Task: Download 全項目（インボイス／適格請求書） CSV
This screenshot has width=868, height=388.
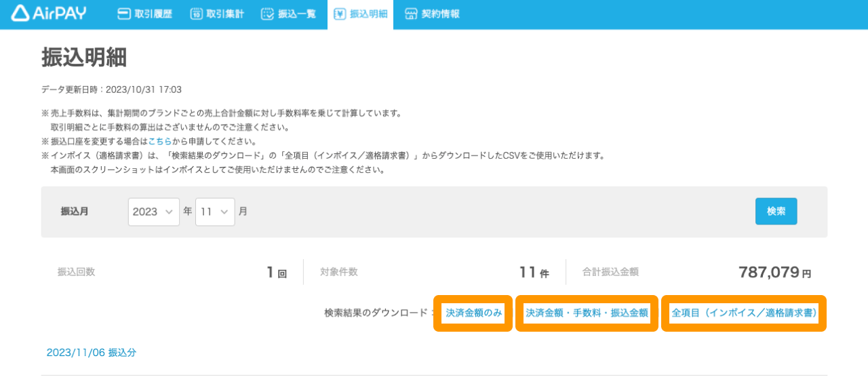Action: coord(744,313)
